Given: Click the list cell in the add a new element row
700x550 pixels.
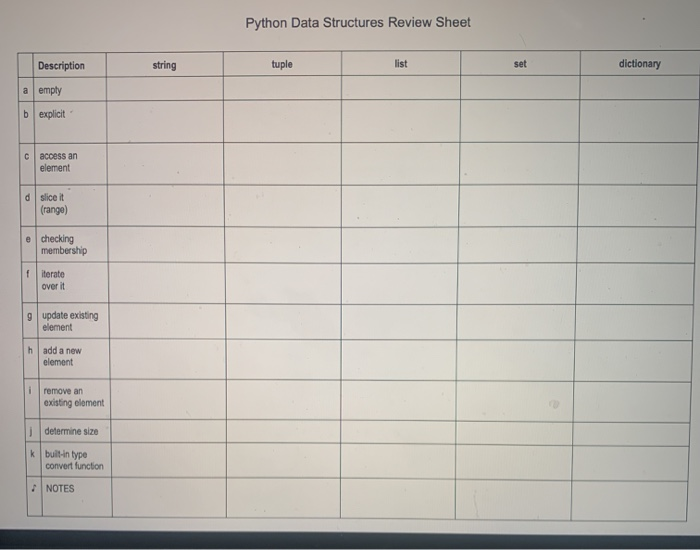Looking at the screenshot, I should tap(399, 360).
